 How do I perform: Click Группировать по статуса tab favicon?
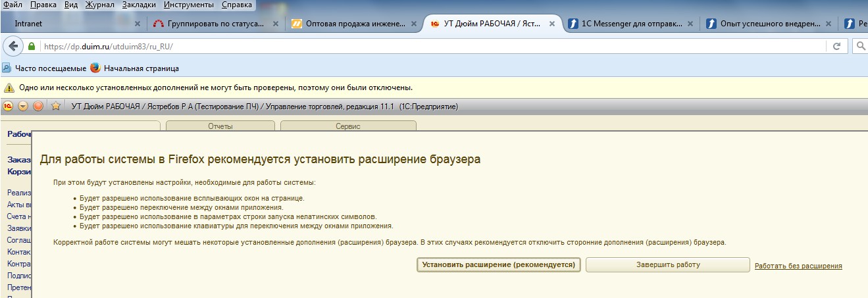158,24
